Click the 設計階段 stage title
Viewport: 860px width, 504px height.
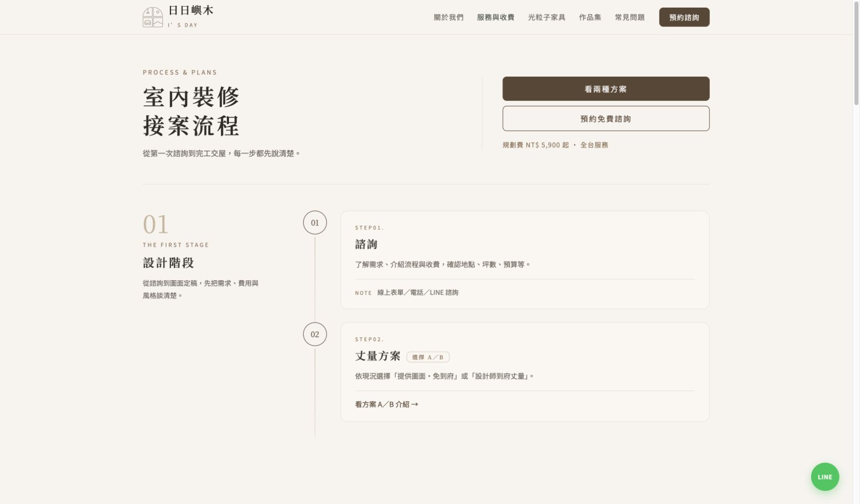(x=168, y=263)
